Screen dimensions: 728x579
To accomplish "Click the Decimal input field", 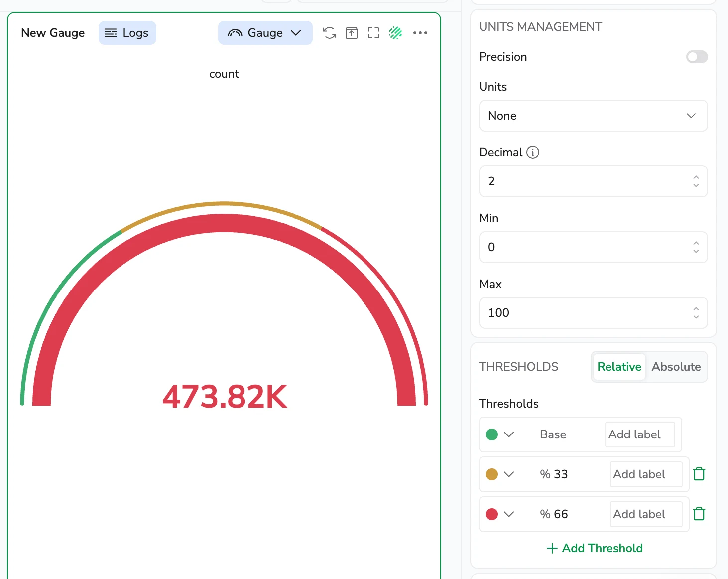I will click(x=594, y=181).
